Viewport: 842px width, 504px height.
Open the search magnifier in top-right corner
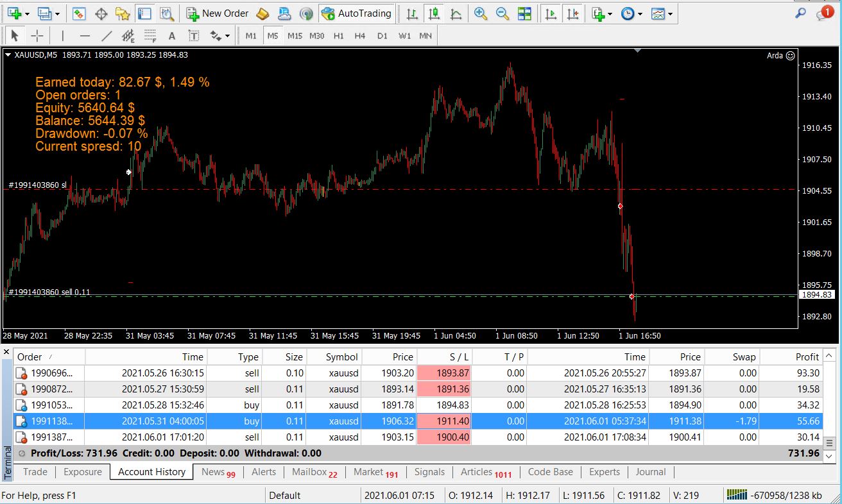(x=800, y=13)
